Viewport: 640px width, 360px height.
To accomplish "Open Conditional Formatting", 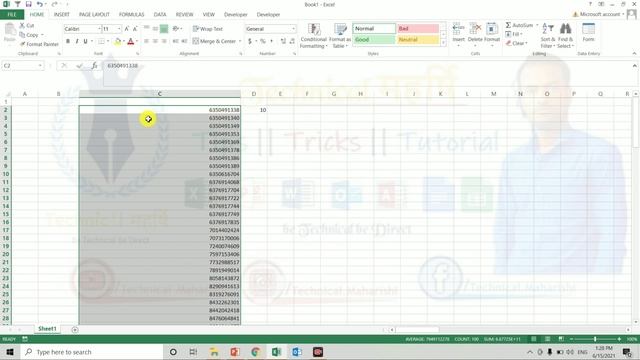I will click(x=313, y=36).
